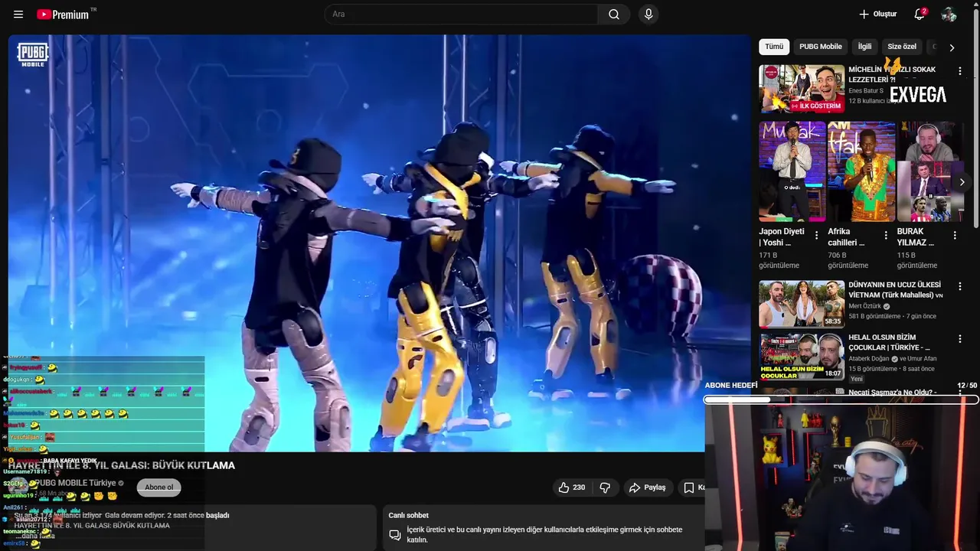Save video with bookmark icon

689,487
